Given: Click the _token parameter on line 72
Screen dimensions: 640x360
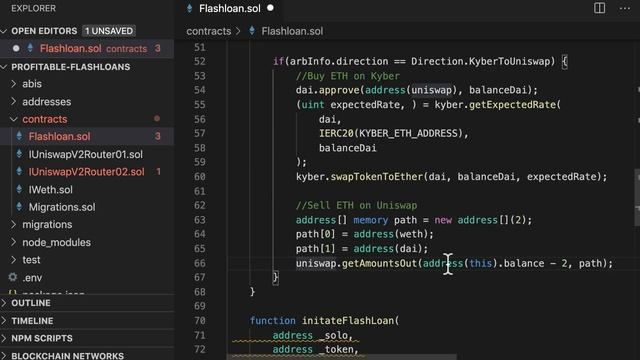Looking at the screenshot, I should (x=336, y=350).
